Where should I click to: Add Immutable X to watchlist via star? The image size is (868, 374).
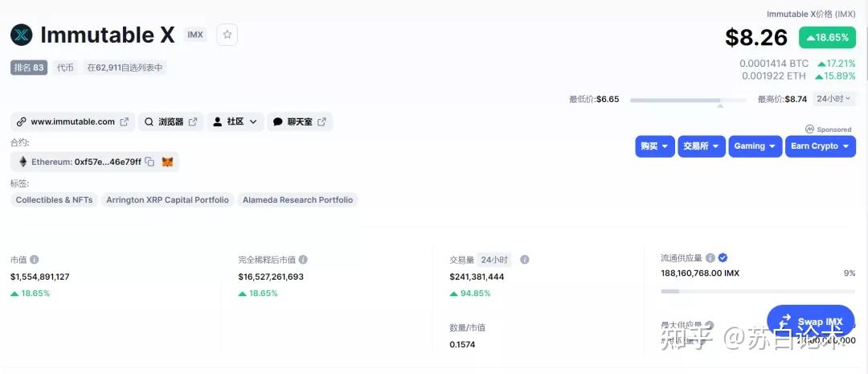click(x=227, y=35)
